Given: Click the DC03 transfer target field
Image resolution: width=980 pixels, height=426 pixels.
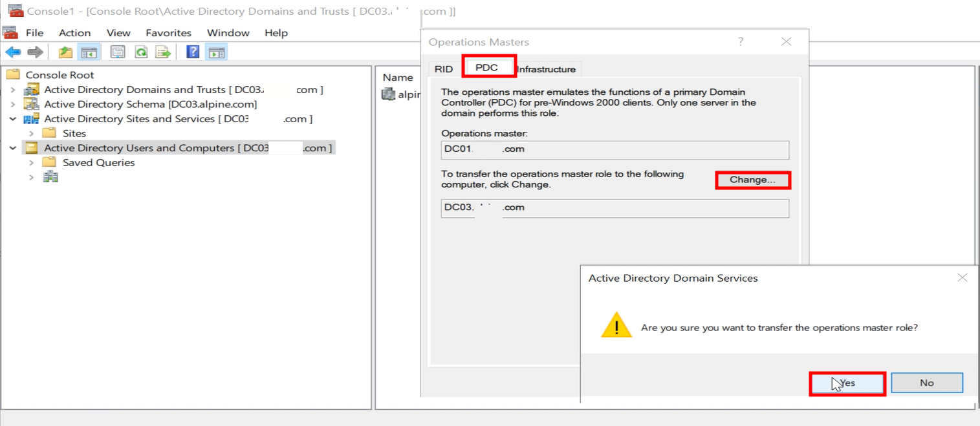Looking at the screenshot, I should (615, 208).
